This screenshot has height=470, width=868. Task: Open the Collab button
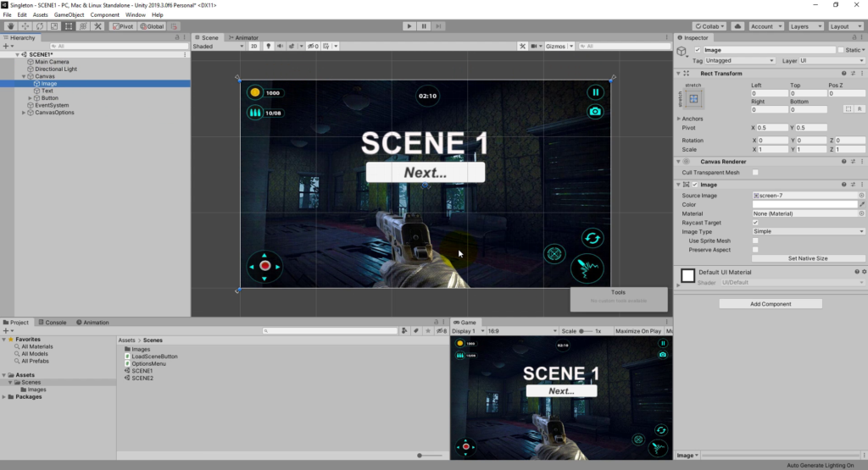(709, 26)
